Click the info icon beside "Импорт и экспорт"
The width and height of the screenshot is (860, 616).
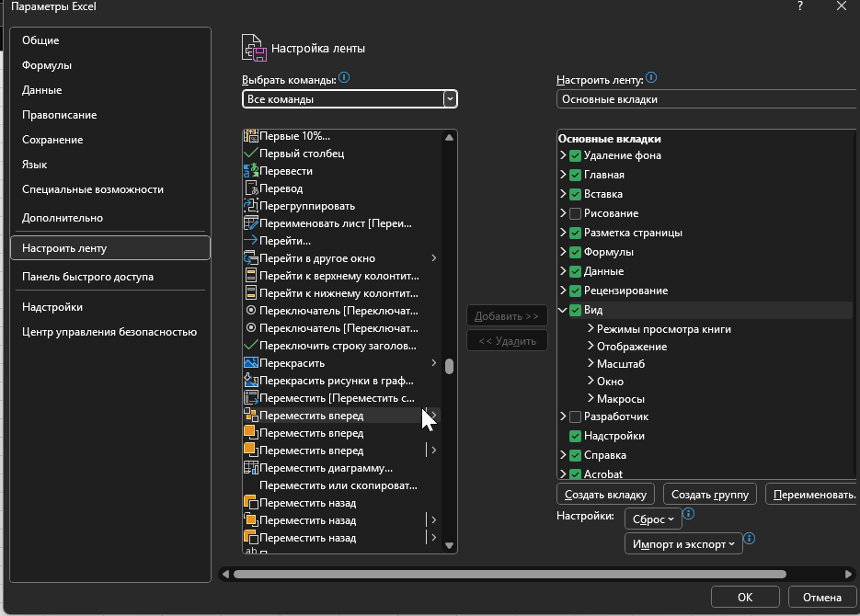(x=750, y=539)
